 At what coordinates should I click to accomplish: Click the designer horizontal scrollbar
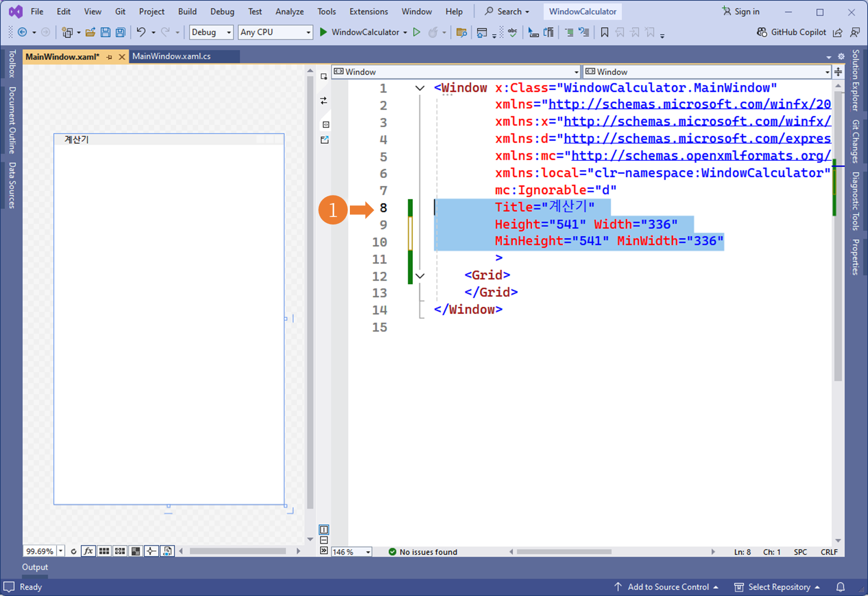(x=238, y=551)
